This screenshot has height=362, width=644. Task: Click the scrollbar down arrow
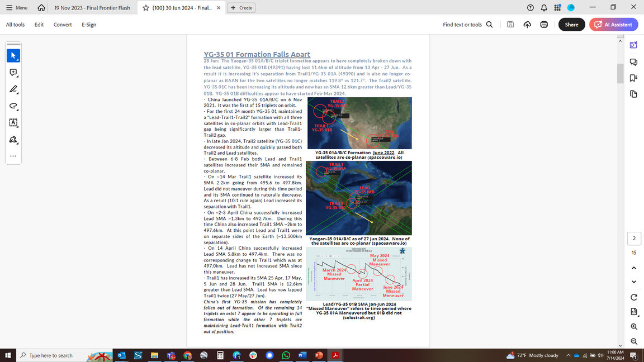(x=620, y=346)
